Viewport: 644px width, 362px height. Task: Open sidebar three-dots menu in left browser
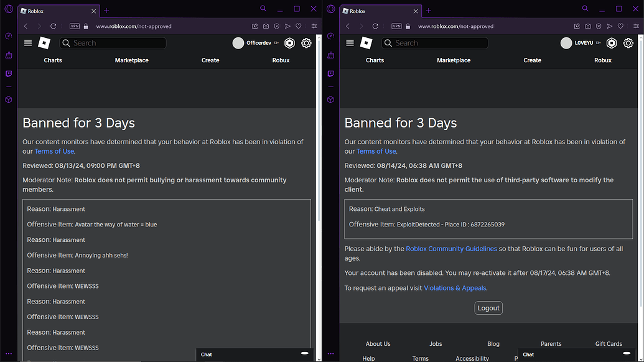[9, 353]
